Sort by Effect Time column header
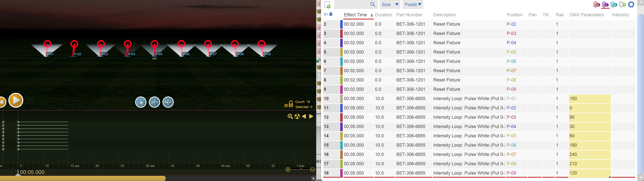Image resolution: width=644 pixels, height=181 pixels. (355, 15)
